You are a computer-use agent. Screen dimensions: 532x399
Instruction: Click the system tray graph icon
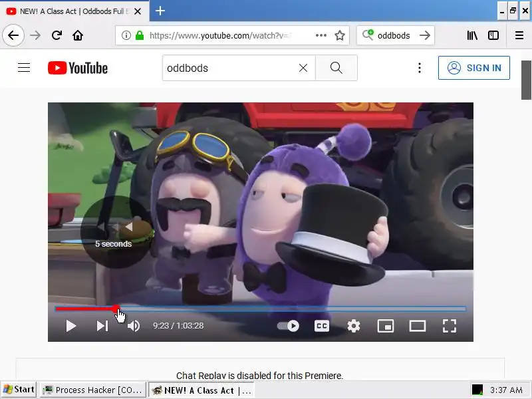coord(477,390)
